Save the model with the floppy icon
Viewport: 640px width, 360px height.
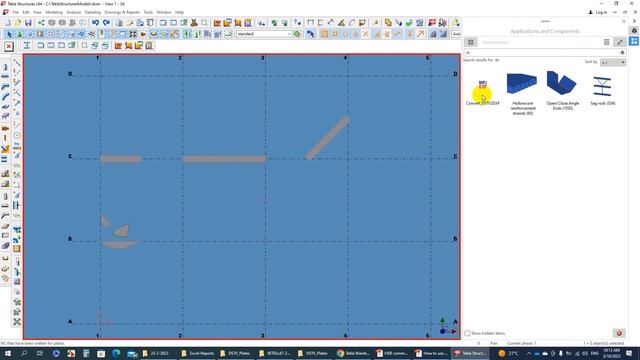[x=28, y=23]
